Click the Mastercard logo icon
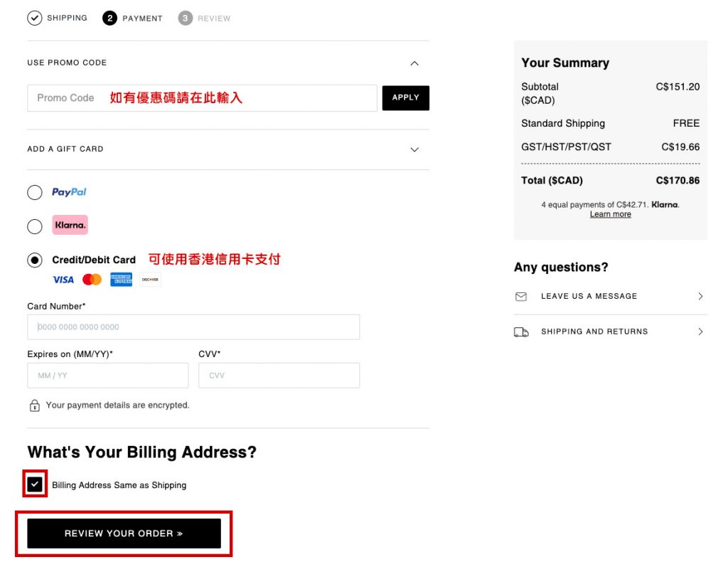The width and height of the screenshot is (728, 567). point(92,280)
